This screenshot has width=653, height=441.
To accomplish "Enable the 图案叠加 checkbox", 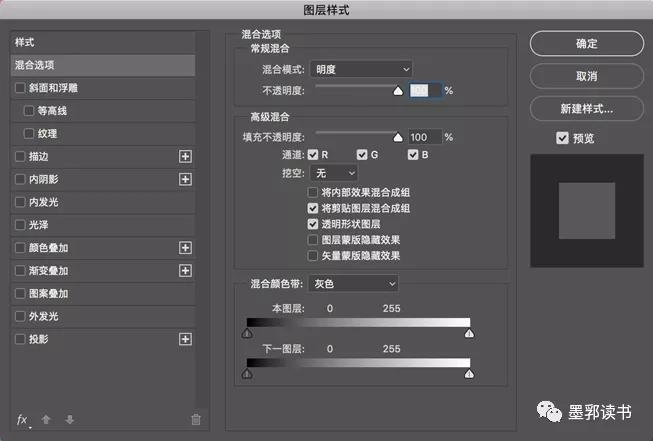I will [20, 294].
